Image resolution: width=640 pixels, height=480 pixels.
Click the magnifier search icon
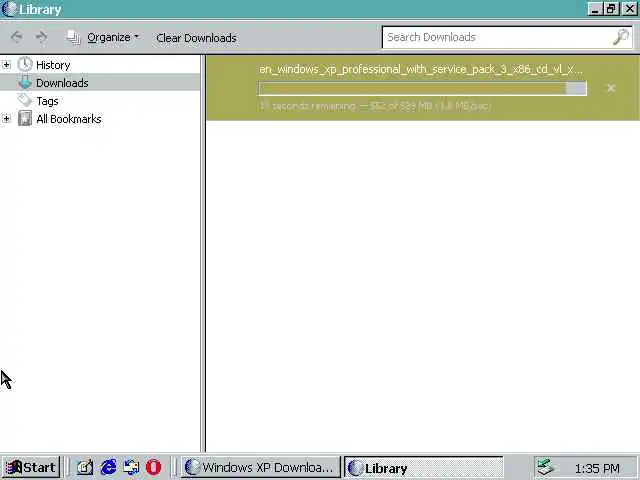pos(621,37)
